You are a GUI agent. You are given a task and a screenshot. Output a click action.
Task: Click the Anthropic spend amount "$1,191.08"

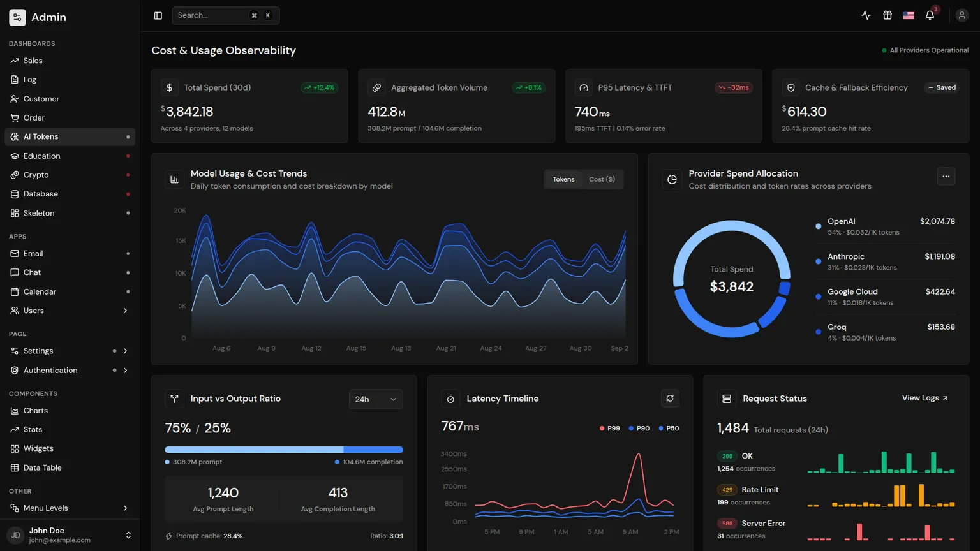tap(940, 256)
